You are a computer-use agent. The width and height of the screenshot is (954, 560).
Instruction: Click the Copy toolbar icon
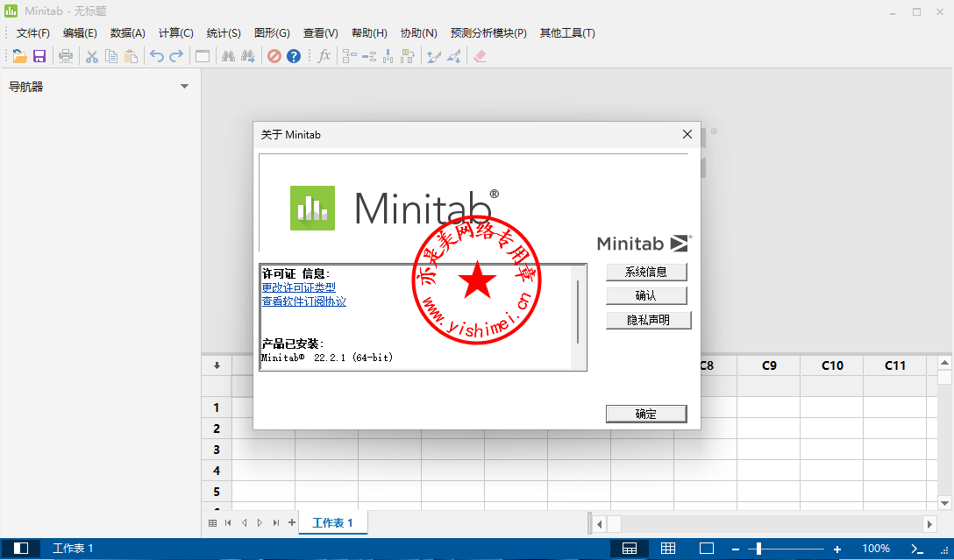pyautogui.click(x=111, y=57)
